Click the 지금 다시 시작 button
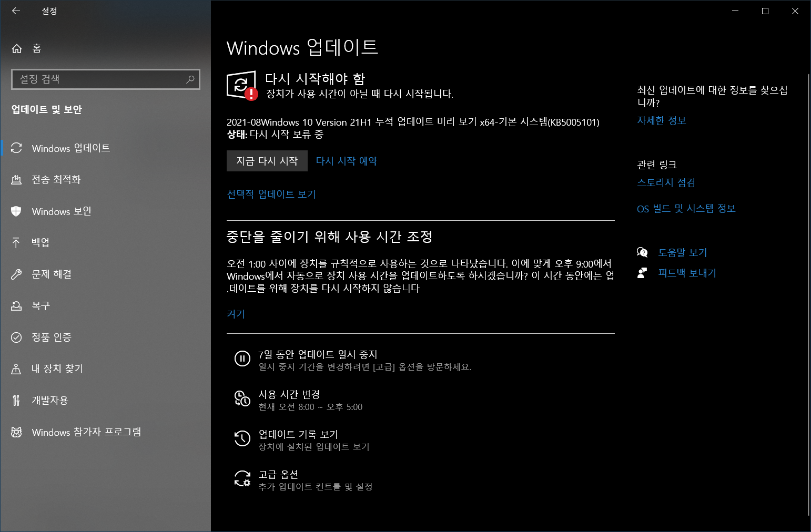The image size is (811, 532). [267, 161]
